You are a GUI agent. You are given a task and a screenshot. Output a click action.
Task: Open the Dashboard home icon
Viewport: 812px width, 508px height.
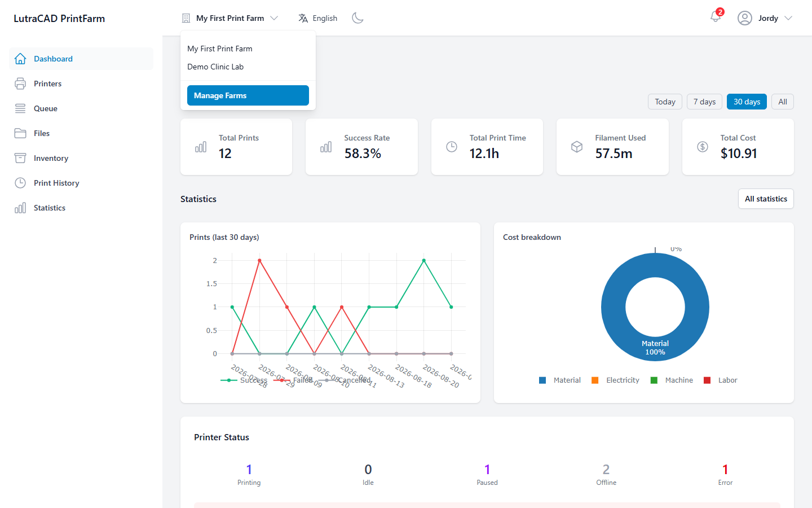pyautogui.click(x=20, y=59)
